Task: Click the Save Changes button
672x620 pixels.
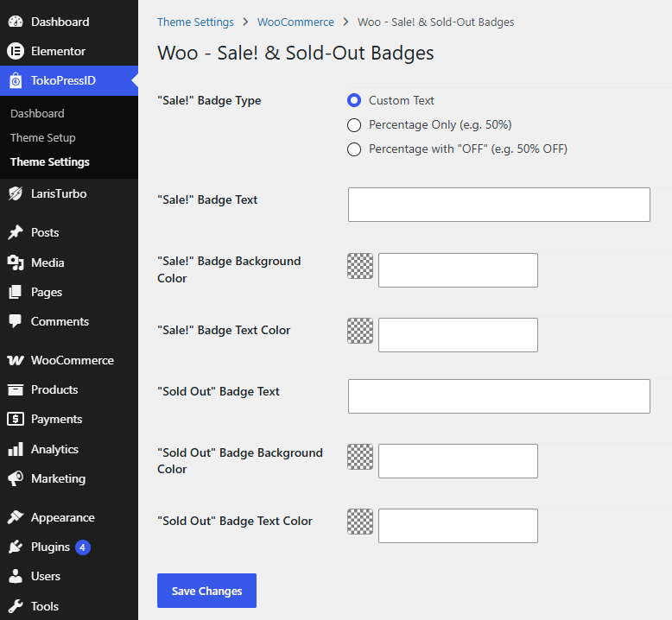Action: [x=206, y=591]
